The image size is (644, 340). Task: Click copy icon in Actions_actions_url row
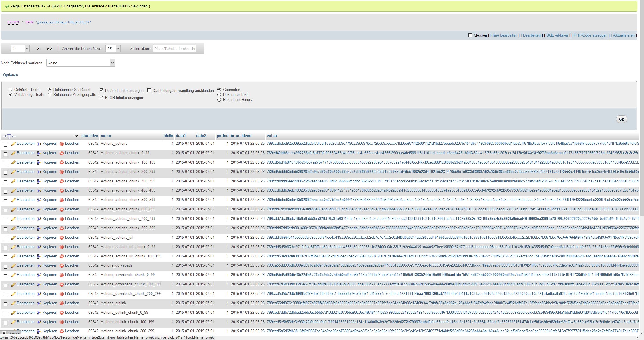(39, 238)
